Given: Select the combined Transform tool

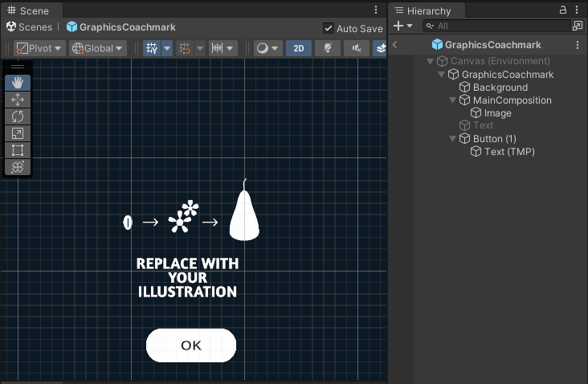Looking at the screenshot, I should (18, 167).
